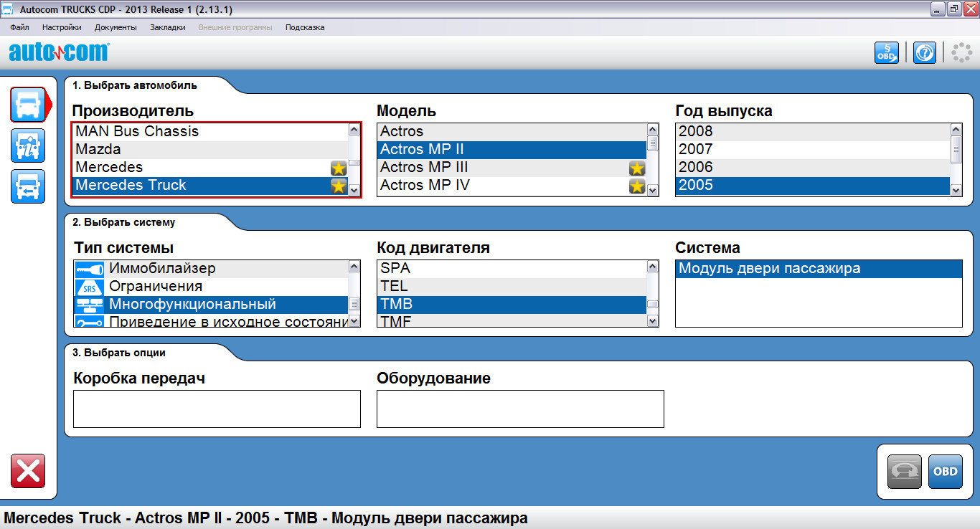Select engine code SPA
980x529 pixels.
(512, 269)
